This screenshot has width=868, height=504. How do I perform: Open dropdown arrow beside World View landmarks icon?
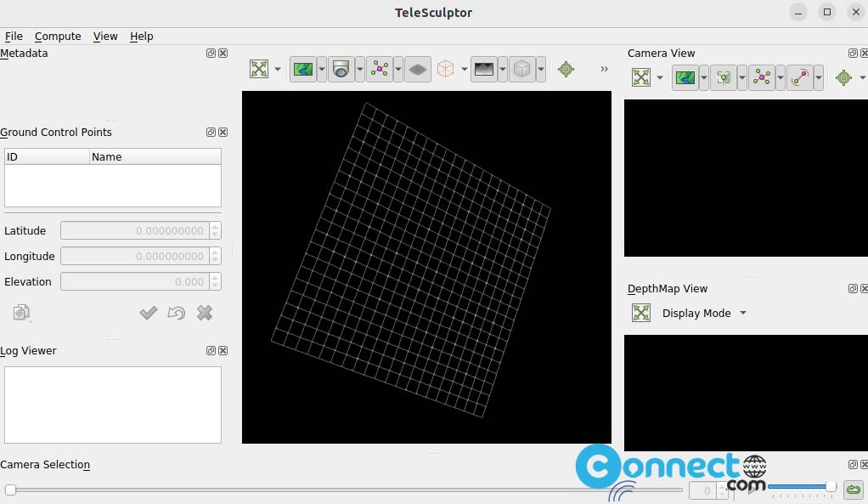point(398,69)
